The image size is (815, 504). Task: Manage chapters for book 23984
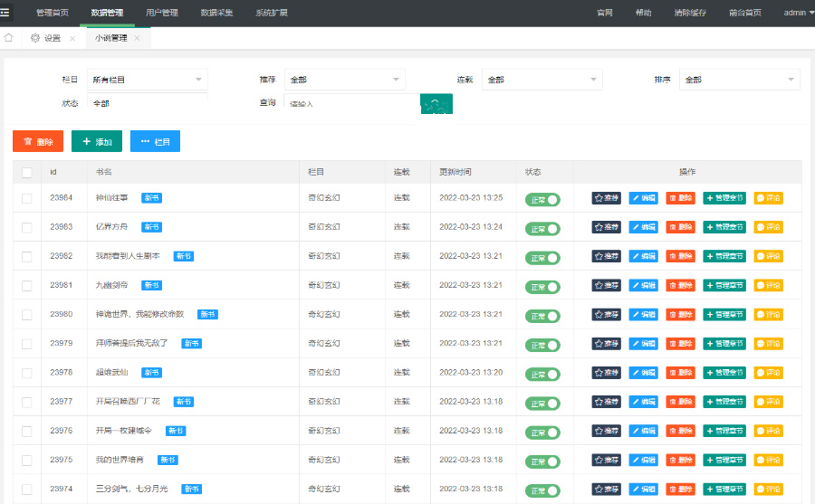point(724,198)
